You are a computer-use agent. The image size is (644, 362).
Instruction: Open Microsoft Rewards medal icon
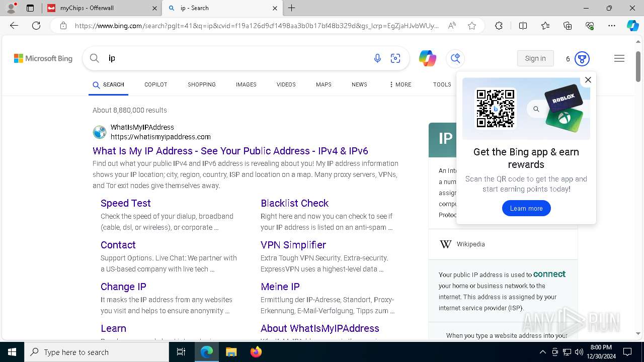point(582,58)
